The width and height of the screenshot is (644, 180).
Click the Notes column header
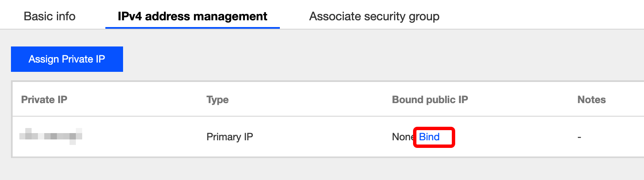591,100
